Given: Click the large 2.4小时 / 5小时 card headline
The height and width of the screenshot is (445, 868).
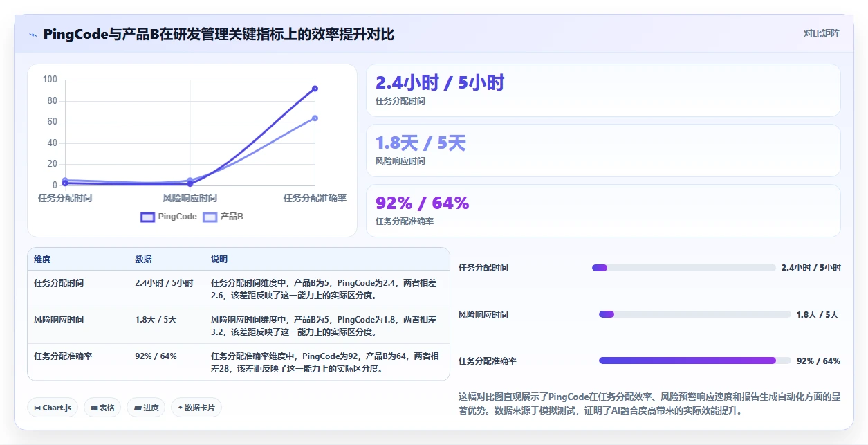Looking at the screenshot, I should coord(440,83).
